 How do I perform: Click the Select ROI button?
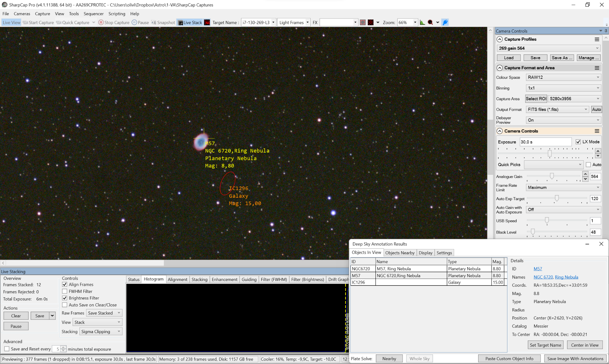pos(536,99)
